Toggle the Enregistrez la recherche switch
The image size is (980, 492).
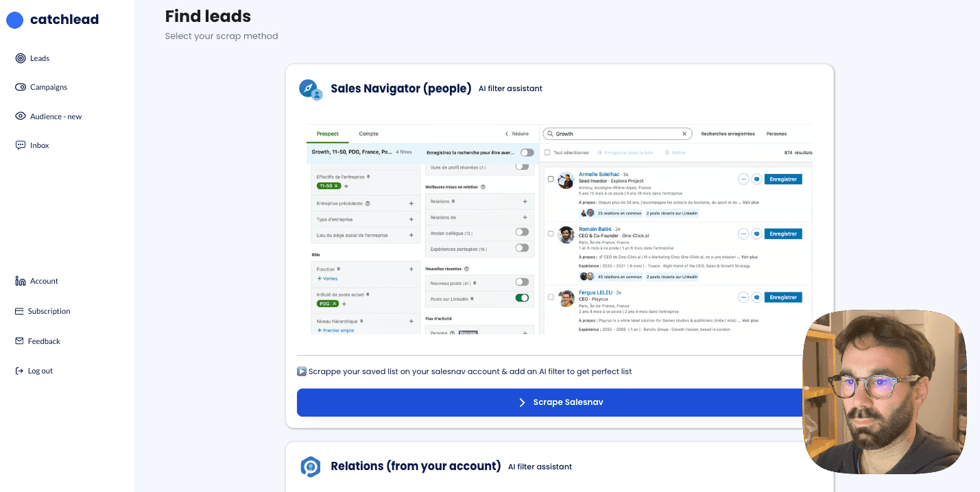(527, 152)
